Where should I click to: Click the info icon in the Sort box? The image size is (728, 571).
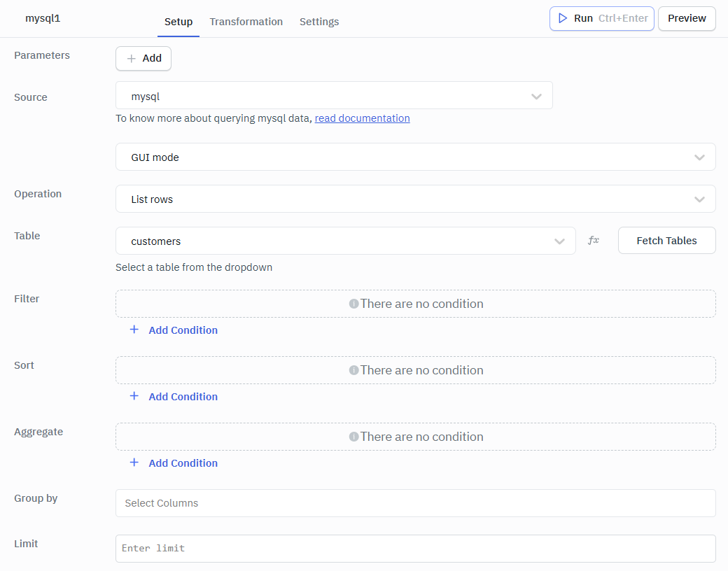353,370
